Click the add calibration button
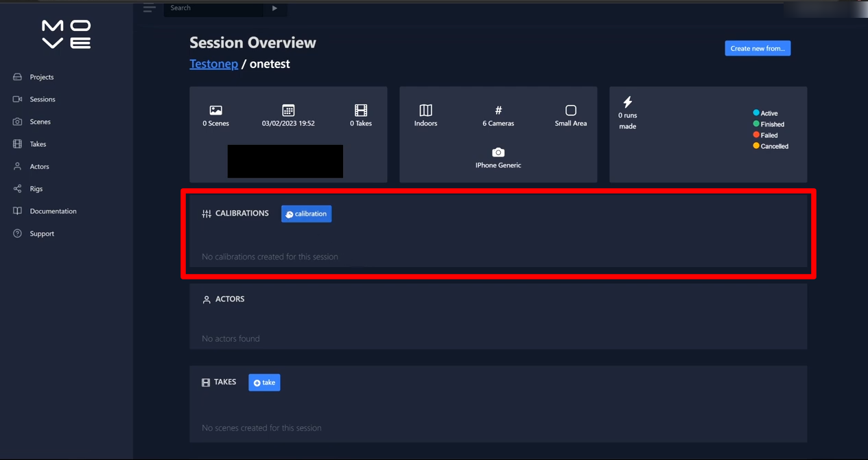This screenshot has height=460, width=868. (x=307, y=214)
